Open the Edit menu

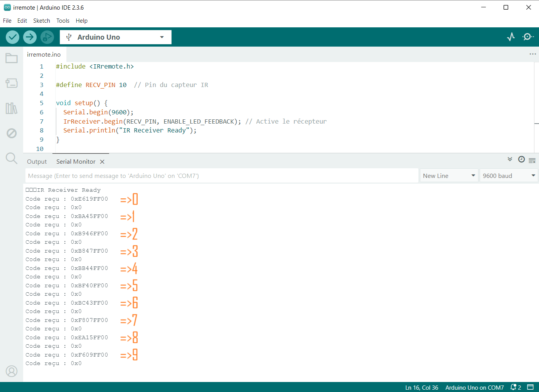(22, 21)
